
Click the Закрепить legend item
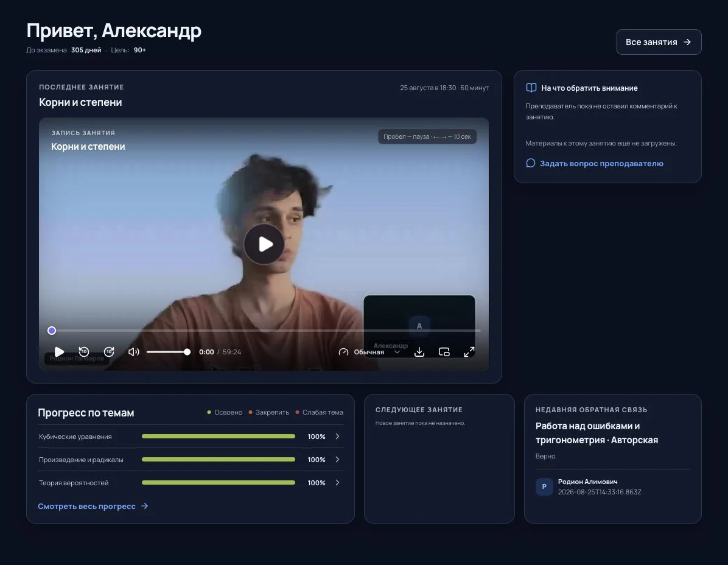point(269,412)
